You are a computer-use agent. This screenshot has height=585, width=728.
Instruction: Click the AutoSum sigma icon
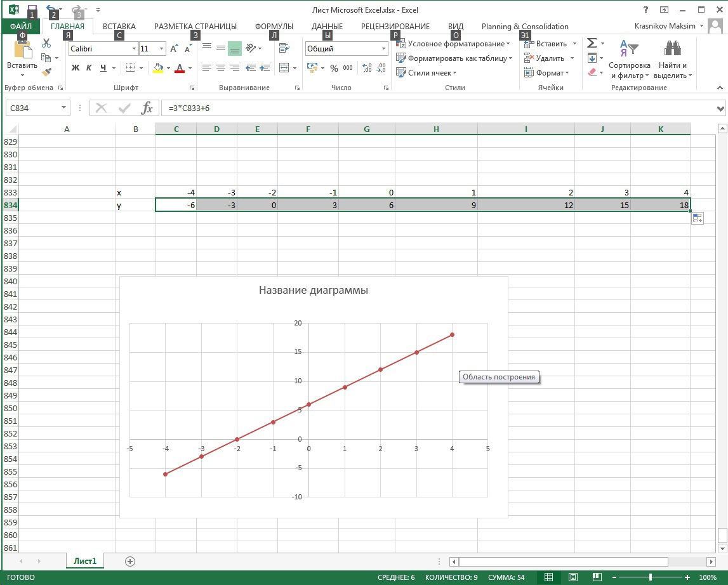(x=592, y=43)
